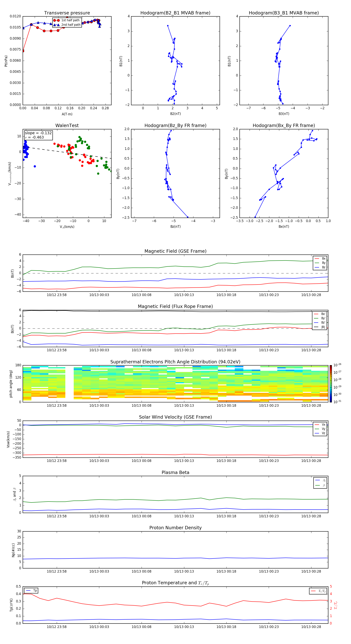The height and width of the screenshot is (644, 351).
Task: Click the 'B3(nT)' x-axis label
Action: [x=284, y=114]
